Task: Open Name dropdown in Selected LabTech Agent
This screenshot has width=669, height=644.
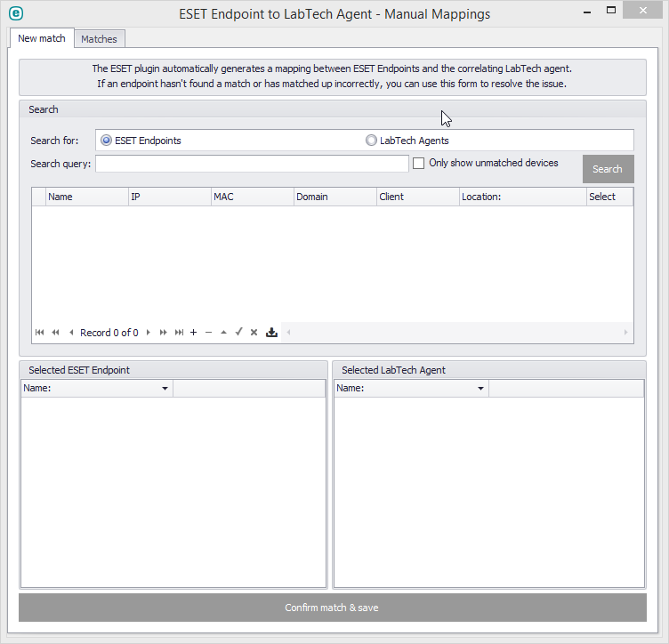Action: 480,389
